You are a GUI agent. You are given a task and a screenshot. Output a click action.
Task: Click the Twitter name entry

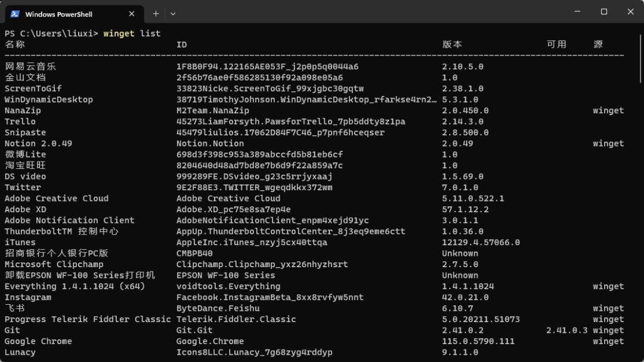pos(23,187)
